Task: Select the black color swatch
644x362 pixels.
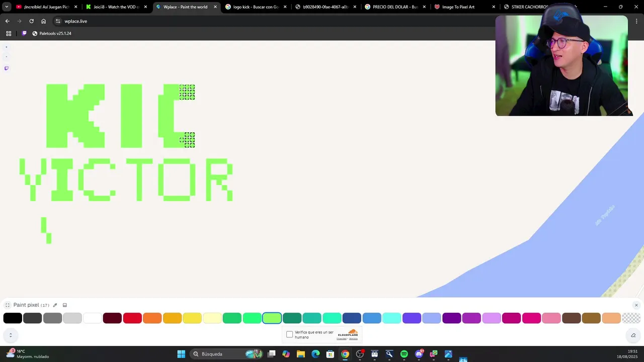Action: [x=13, y=318]
